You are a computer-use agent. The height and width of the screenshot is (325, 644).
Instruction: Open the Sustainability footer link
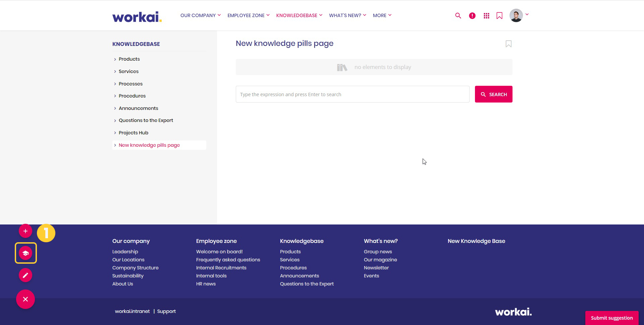click(x=128, y=276)
